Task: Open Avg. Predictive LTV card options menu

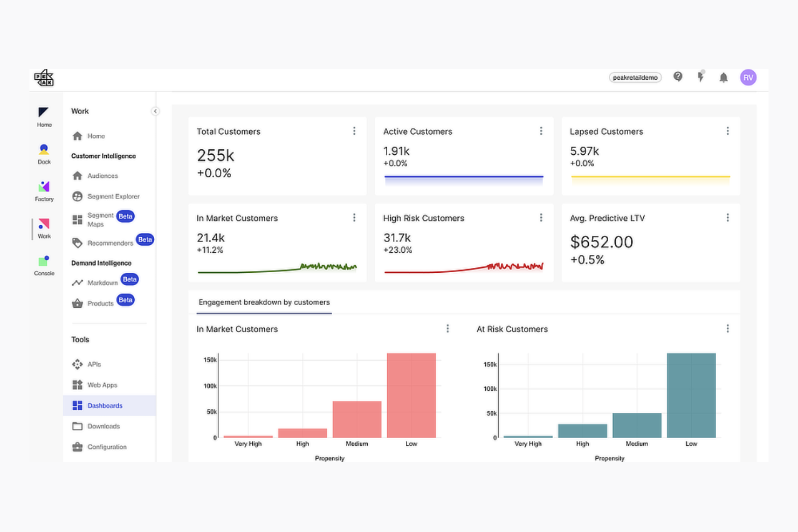Action: [x=727, y=217]
